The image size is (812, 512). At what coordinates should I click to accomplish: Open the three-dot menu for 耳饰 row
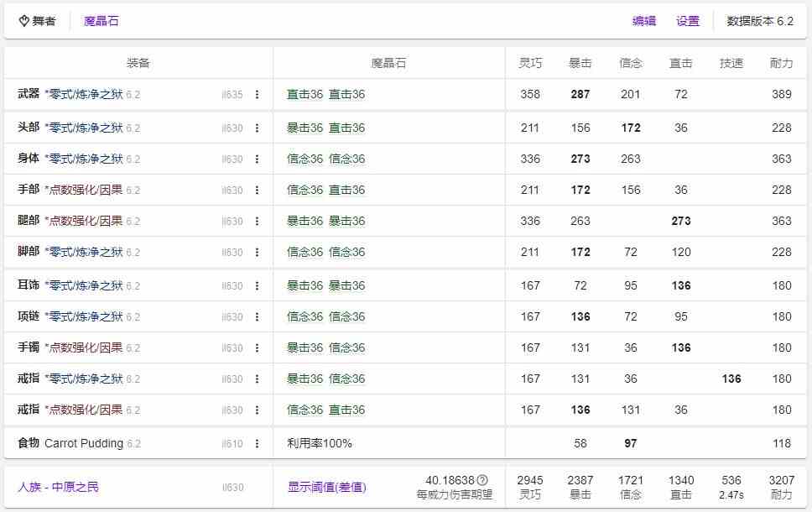click(x=257, y=286)
